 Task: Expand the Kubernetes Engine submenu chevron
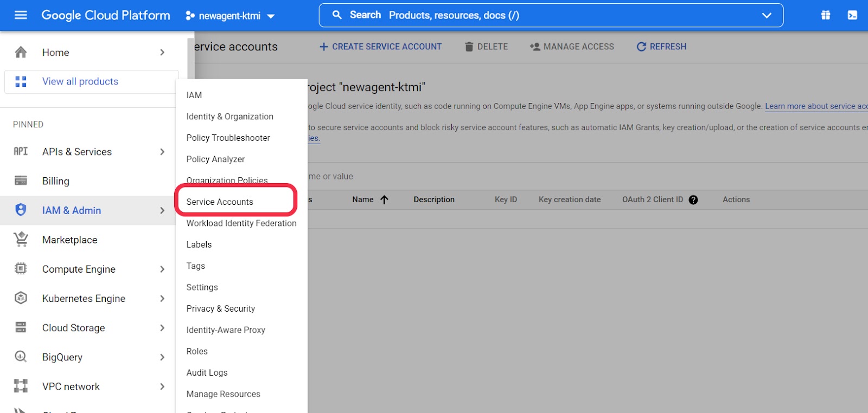point(162,298)
